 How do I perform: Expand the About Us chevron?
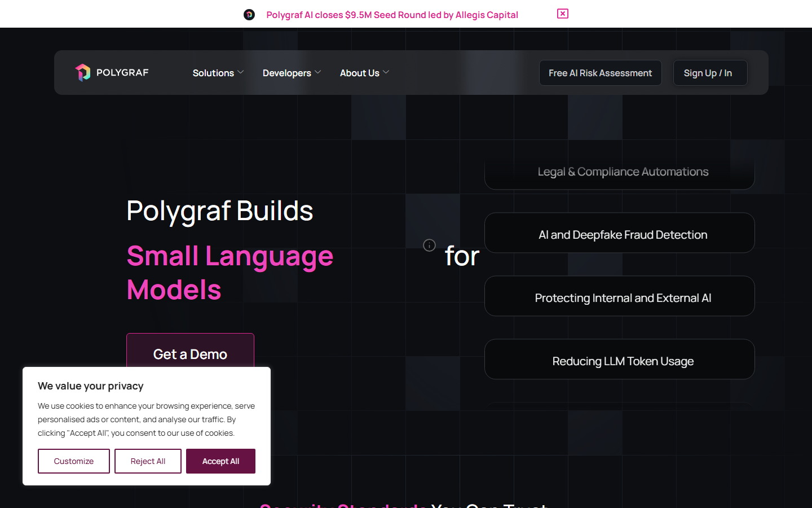[387, 72]
